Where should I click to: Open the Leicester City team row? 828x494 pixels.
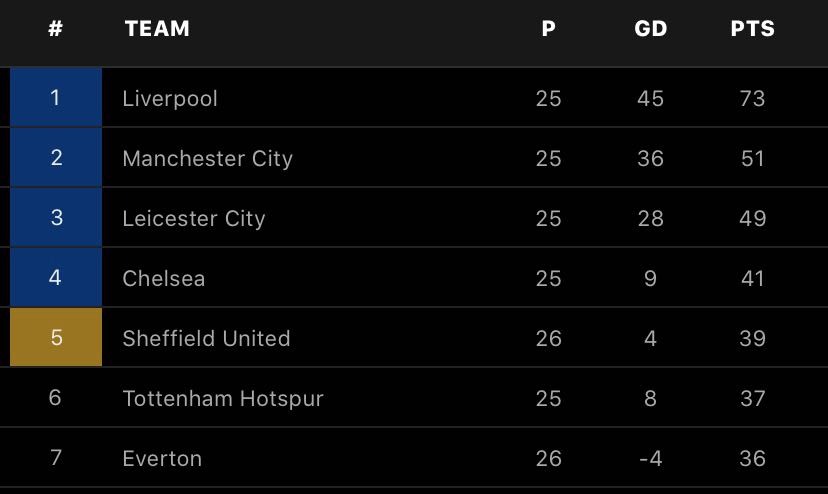194,218
